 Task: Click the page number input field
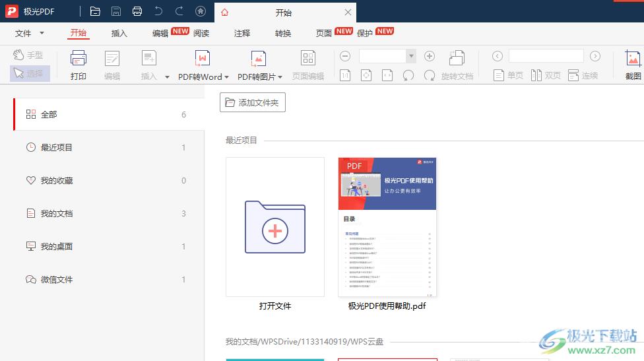tap(546, 56)
